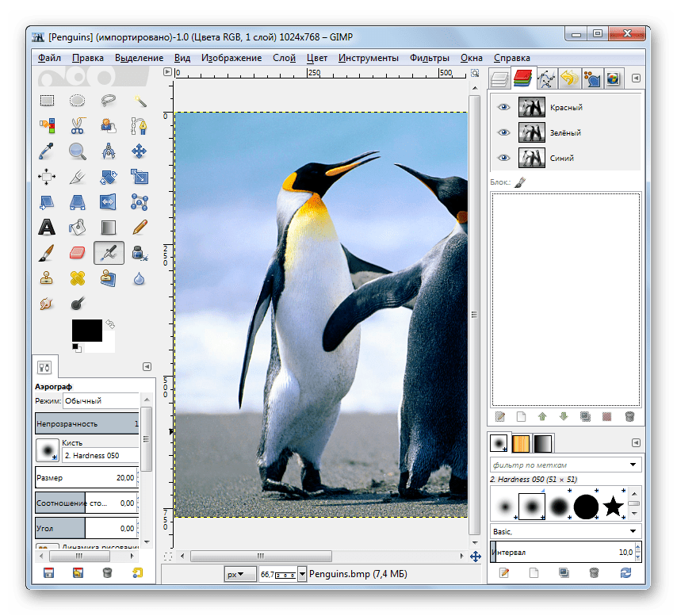Hide the Красный channel via eye icon
This screenshot has width=677, height=616.
click(x=502, y=107)
